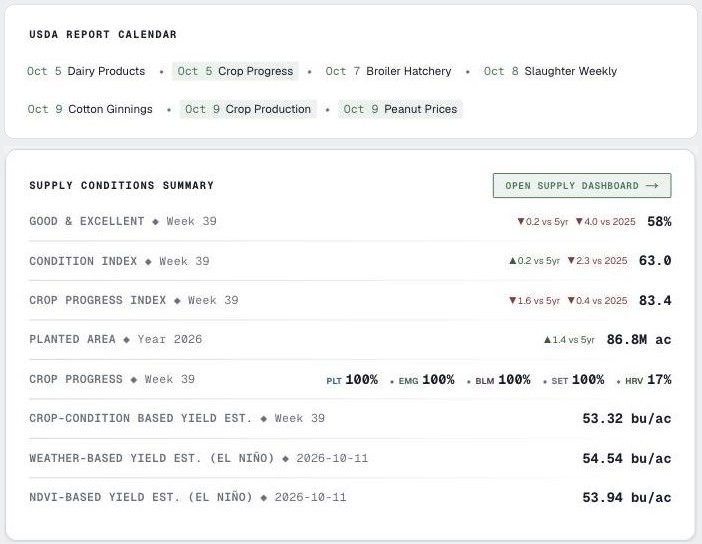Screen dimensions: 702x544
Task: Select the Oct 5 Dairy Products report
Action: pos(86,71)
